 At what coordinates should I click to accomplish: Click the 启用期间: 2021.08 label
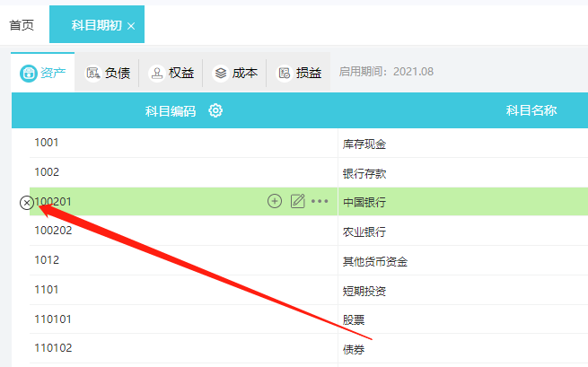pyautogui.click(x=386, y=71)
